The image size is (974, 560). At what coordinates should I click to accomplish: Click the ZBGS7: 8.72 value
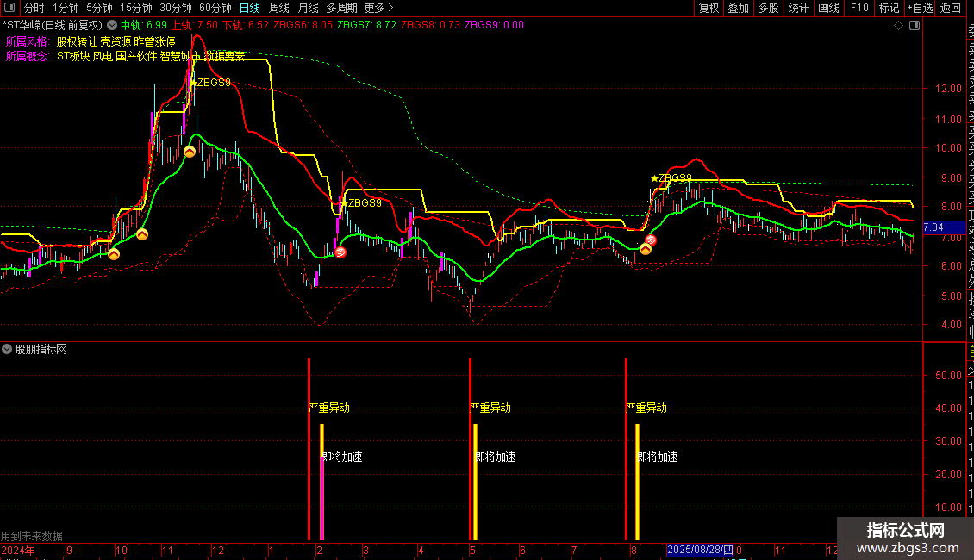pos(366,25)
